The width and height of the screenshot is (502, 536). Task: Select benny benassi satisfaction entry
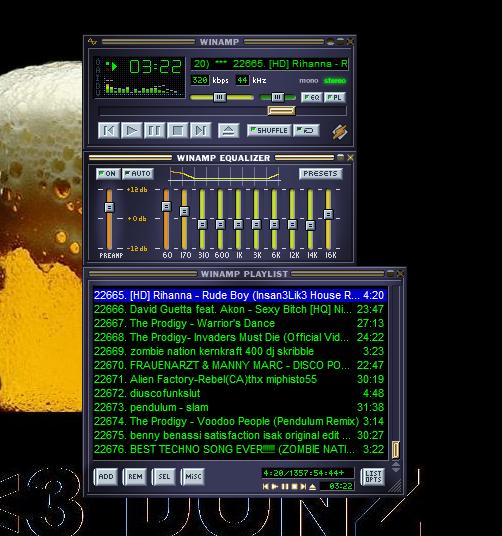pos(239,435)
